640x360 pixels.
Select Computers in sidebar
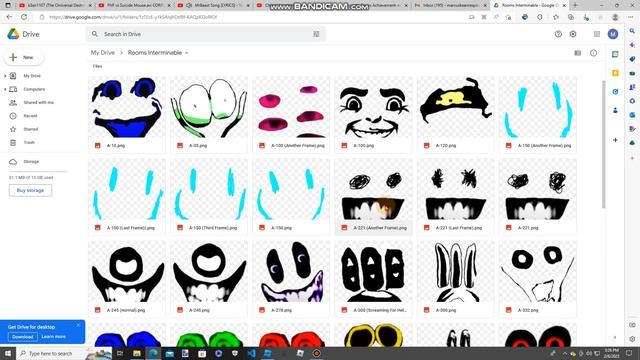click(x=34, y=89)
